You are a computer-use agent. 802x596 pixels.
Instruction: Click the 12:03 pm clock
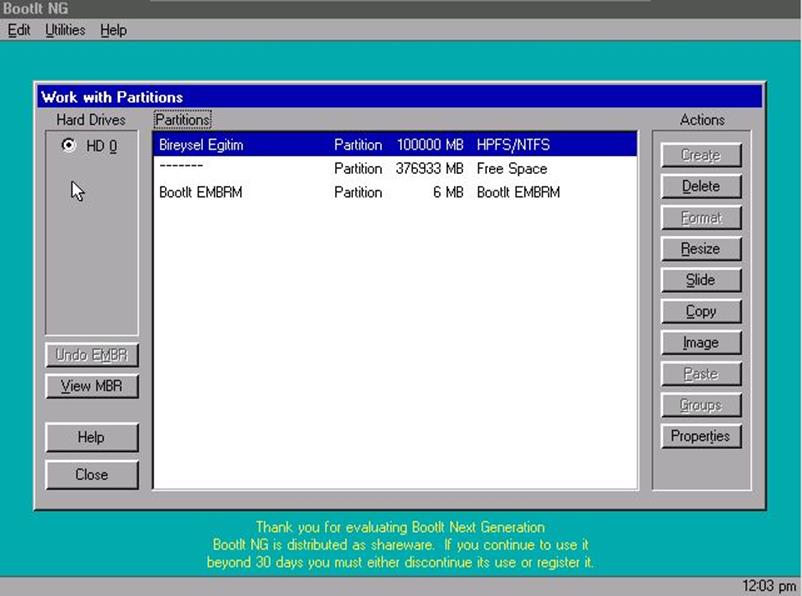[x=769, y=586]
